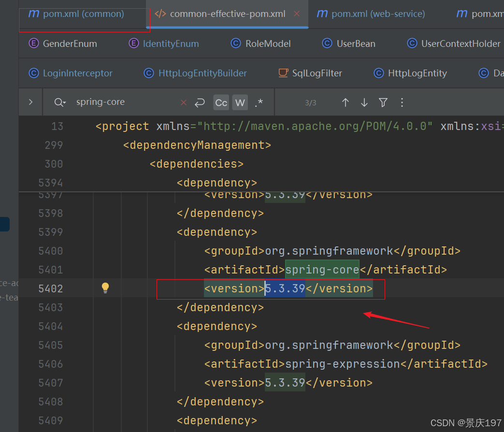Enable whole words matching with W
Image resolution: width=504 pixels, height=432 pixels.
240,102
